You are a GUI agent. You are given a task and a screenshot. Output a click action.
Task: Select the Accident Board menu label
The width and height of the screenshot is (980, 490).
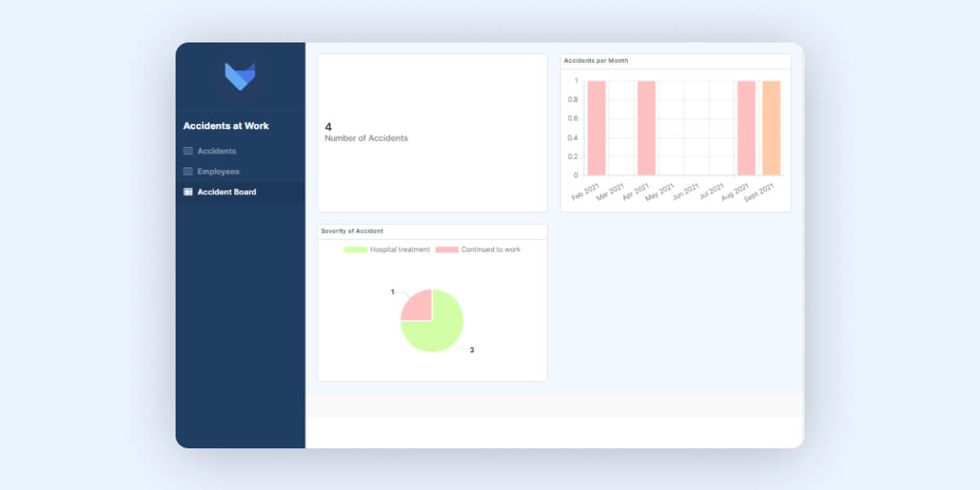point(226,192)
